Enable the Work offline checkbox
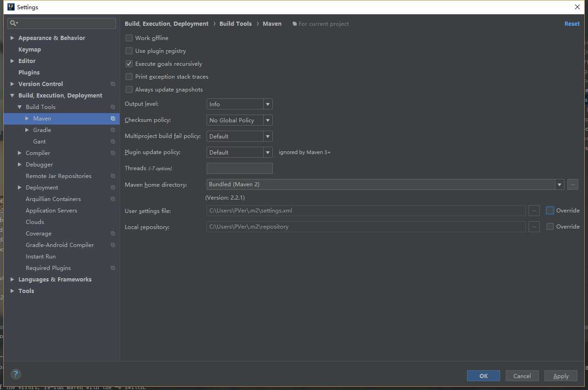Screen dimensions: 588x390 pyautogui.click(x=129, y=38)
